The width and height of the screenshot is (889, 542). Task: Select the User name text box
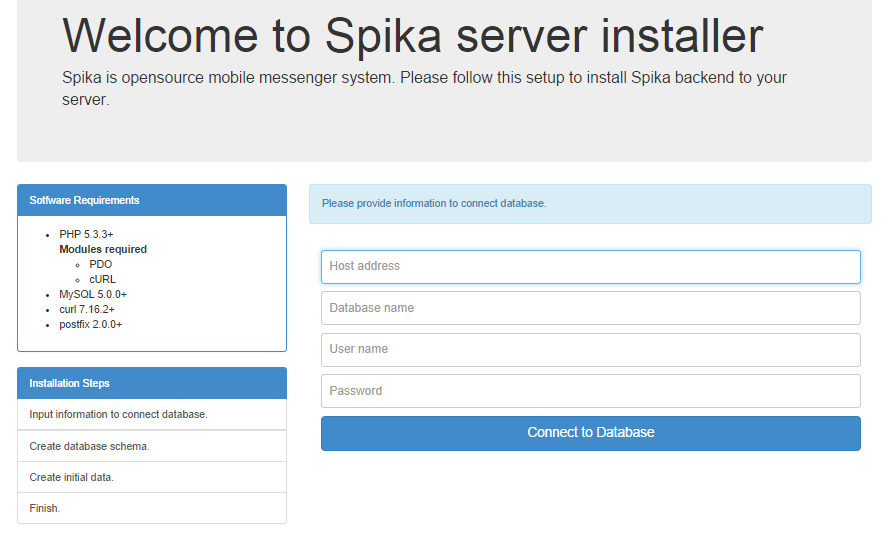tap(591, 349)
